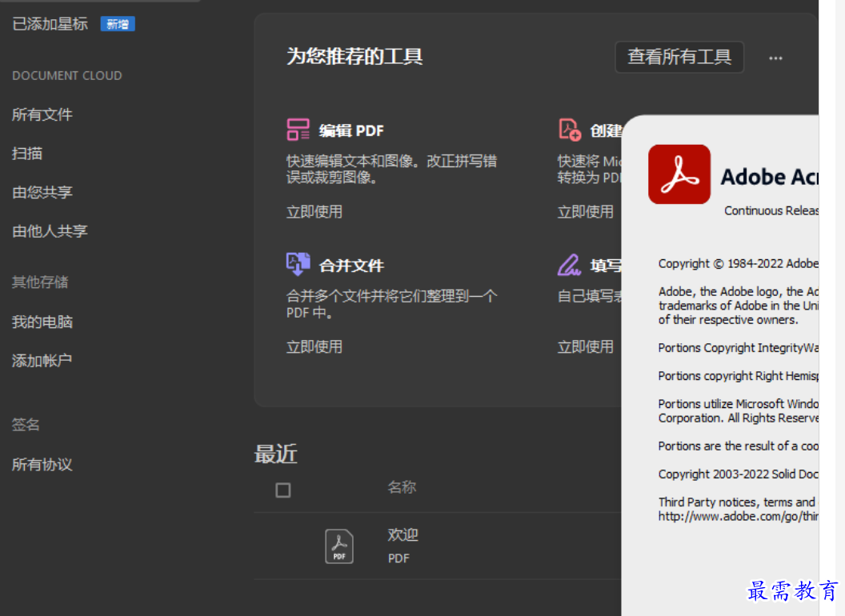Screen dimensions: 845x616
Task: Select 所有文件 in Document Cloud
Action: tap(42, 114)
